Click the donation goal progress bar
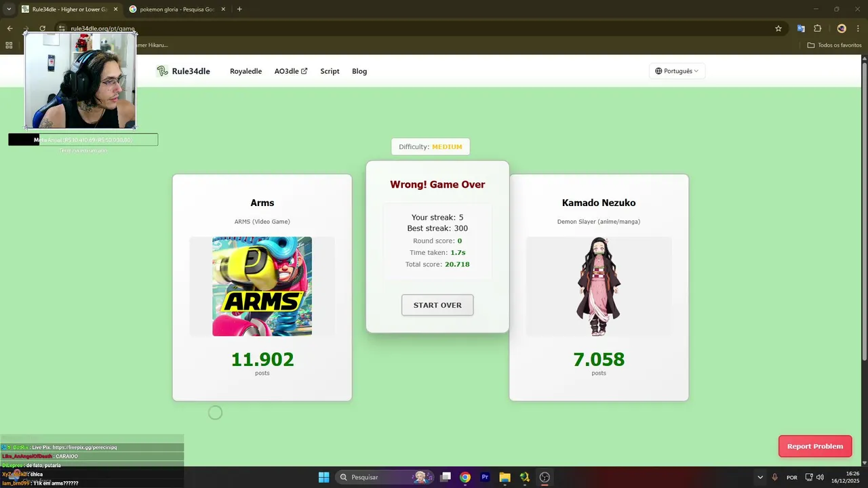Screen dimensions: 868x488 (x=83, y=140)
